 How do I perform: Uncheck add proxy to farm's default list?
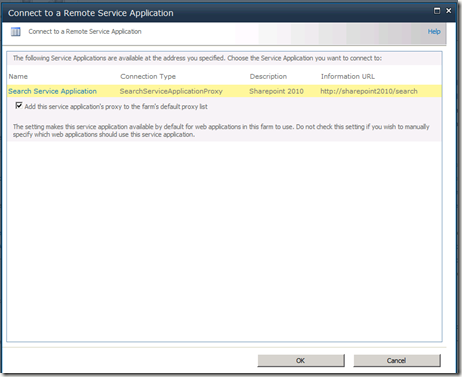tap(19, 106)
